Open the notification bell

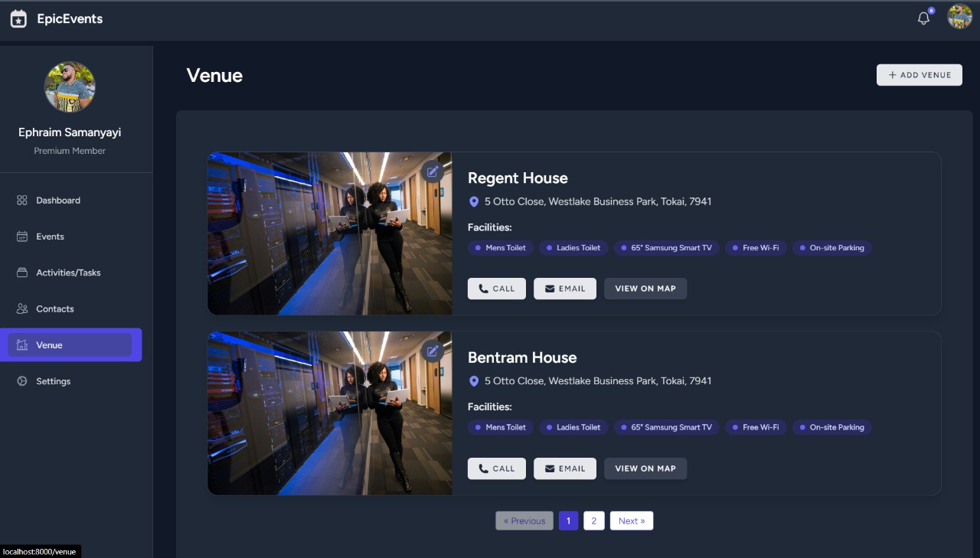[923, 17]
